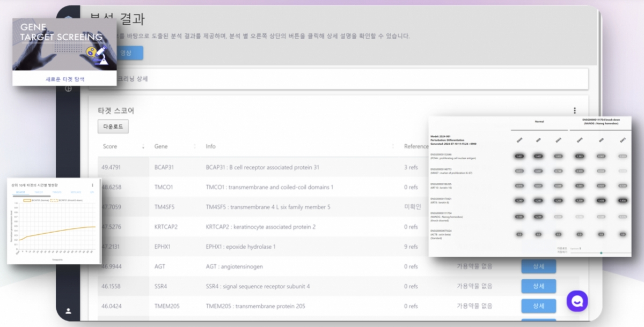This screenshot has width=644, height=327.
Task: Click the horizontal scrollbar under the chart tabs
Action: (32, 195)
